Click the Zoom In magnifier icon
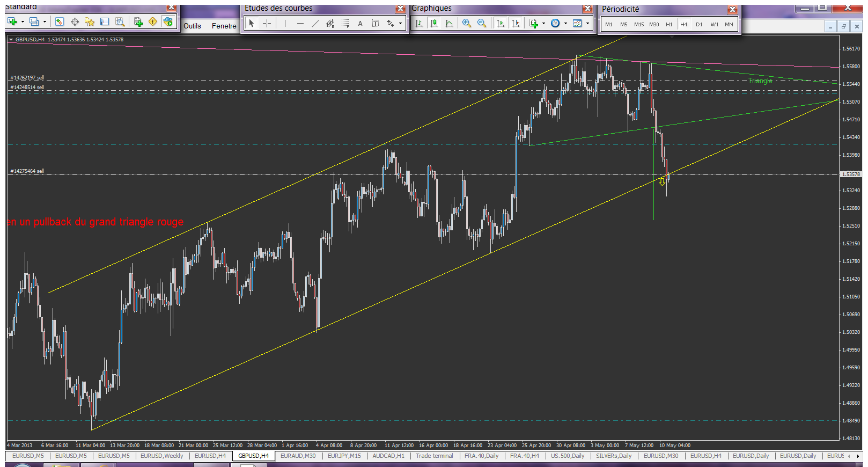The image size is (868, 467). click(466, 23)
